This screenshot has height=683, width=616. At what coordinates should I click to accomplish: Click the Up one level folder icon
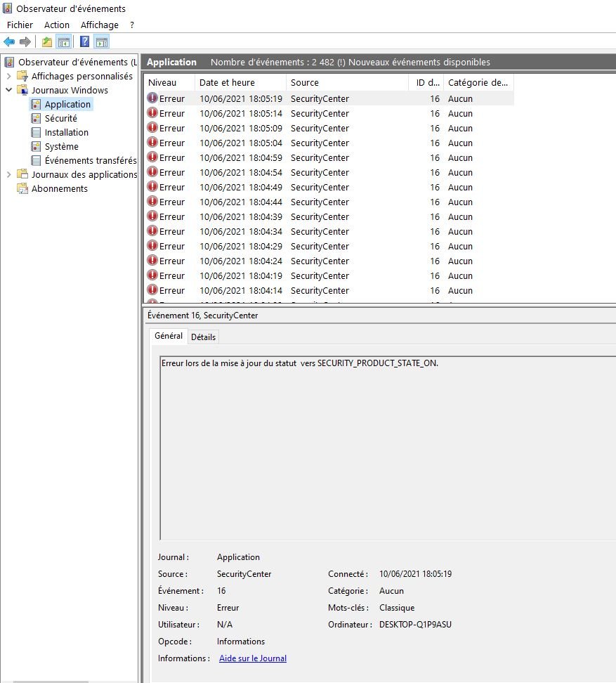(46, 41)
